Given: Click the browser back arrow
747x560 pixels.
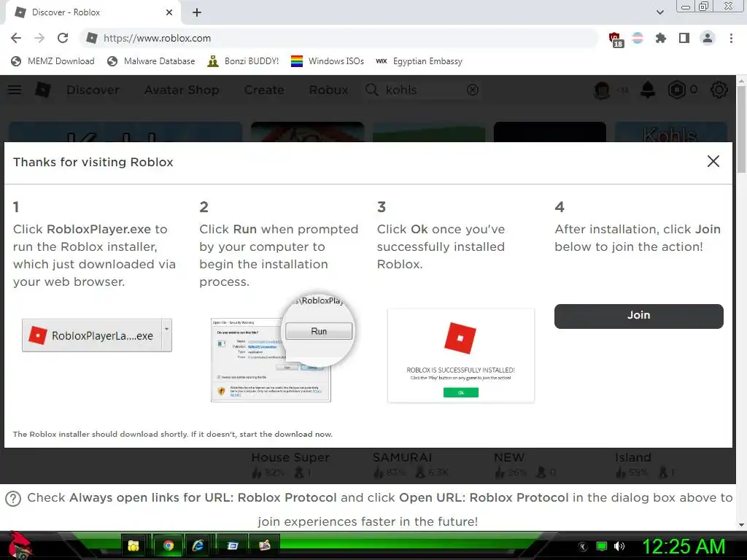Looking at the screenshot, I should (16, 38).
